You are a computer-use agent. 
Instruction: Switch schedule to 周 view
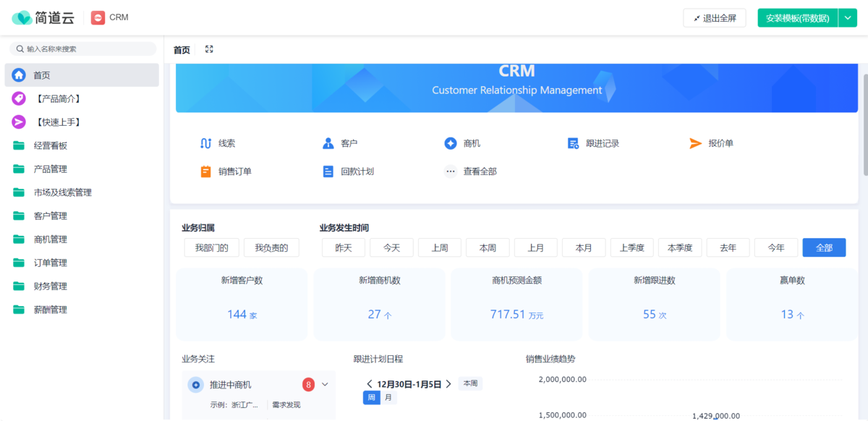coord(371,398)
